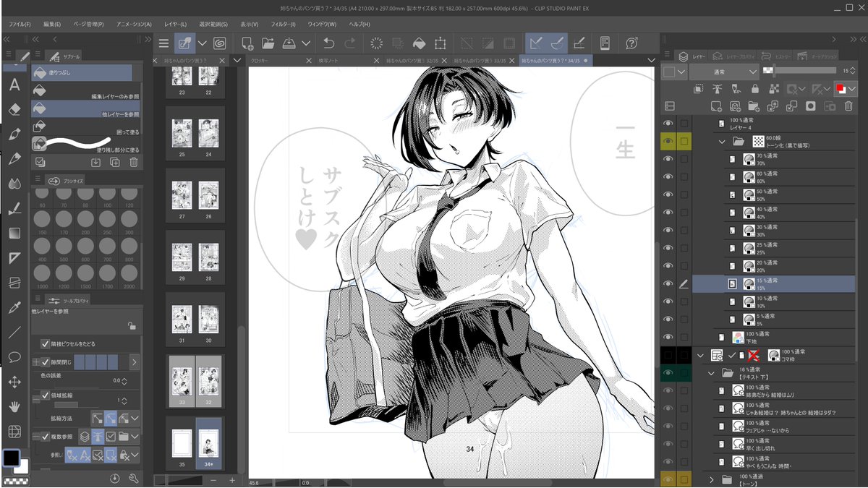Open CLIP STUDIO spiral icon

pyautogui.click(x=218, y=43)
